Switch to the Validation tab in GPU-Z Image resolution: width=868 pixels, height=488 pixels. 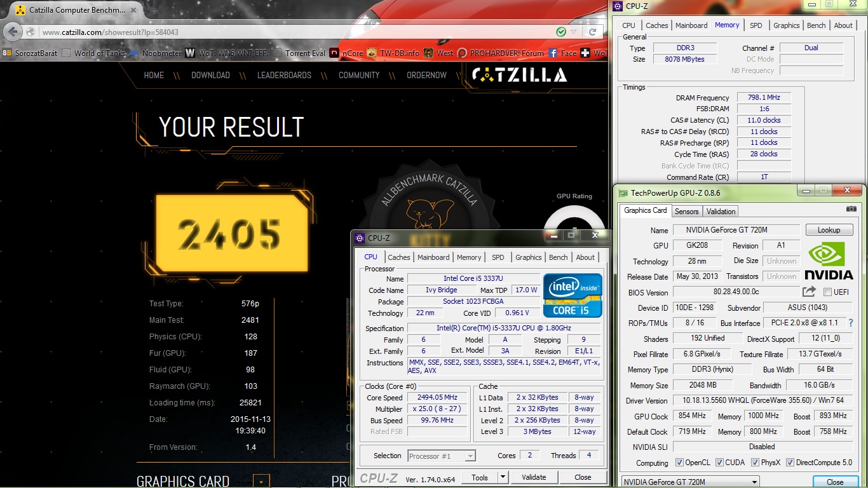721,212
